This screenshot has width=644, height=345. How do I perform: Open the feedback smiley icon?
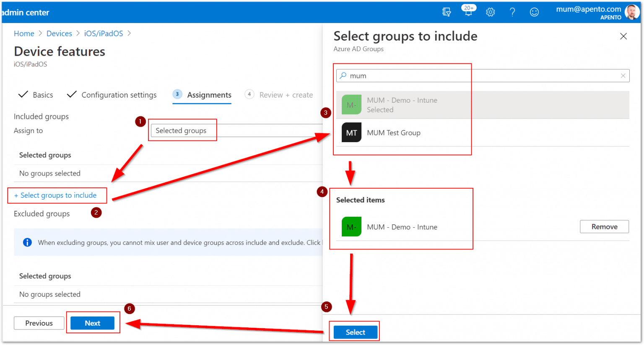tap(534, 12)
